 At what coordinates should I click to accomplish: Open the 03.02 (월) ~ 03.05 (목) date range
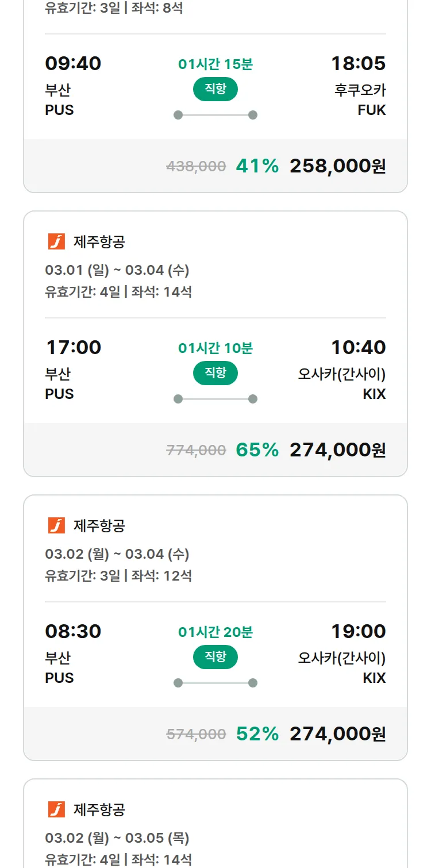pyautogui.click(x=117, y=838)
